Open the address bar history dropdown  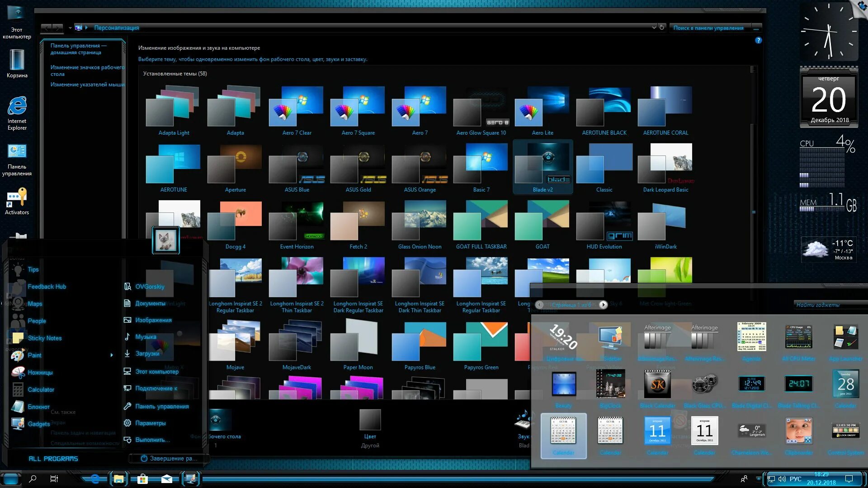coord(654,28)
